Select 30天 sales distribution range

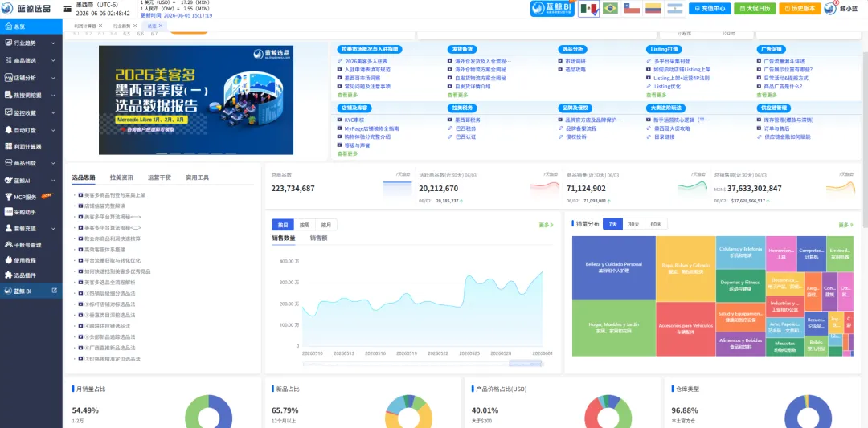click(x=633, y=224)
